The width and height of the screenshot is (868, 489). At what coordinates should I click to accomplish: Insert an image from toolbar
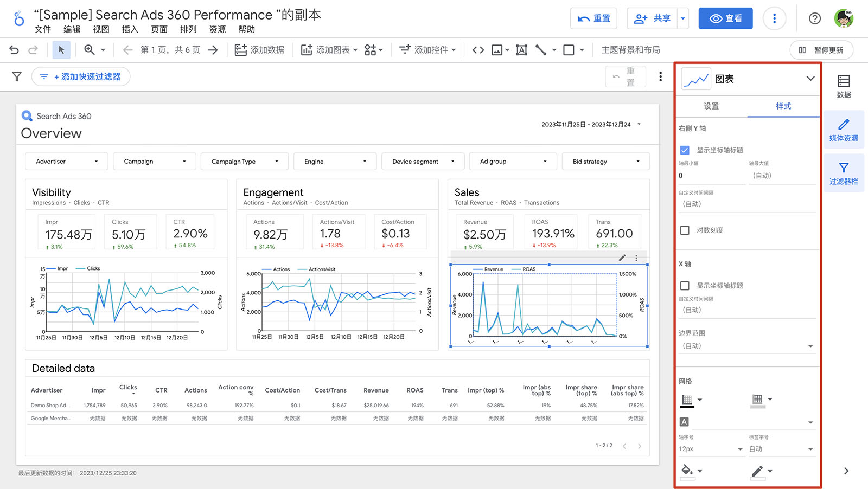point(497,50)
